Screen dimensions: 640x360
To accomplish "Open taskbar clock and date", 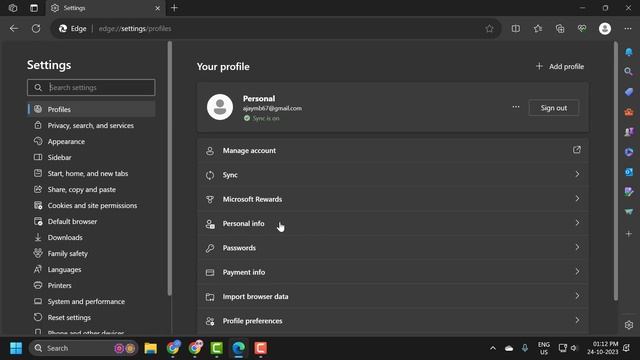I will [x=603, y=348].
